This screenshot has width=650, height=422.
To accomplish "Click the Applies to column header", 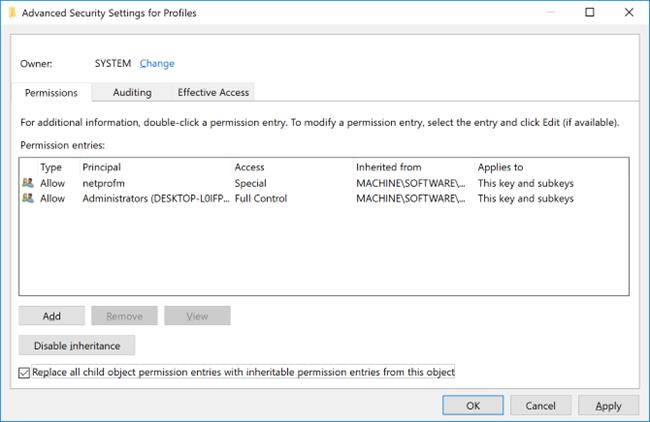I will (x=500, y=167).
